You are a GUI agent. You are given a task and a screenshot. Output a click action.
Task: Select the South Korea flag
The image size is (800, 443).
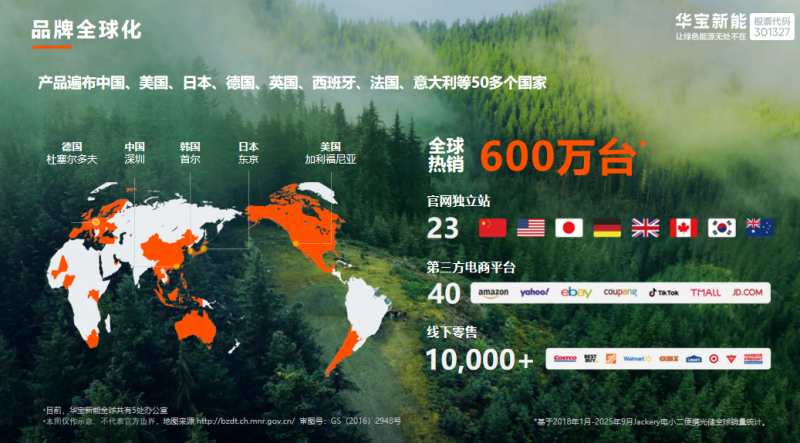[721, 228]
